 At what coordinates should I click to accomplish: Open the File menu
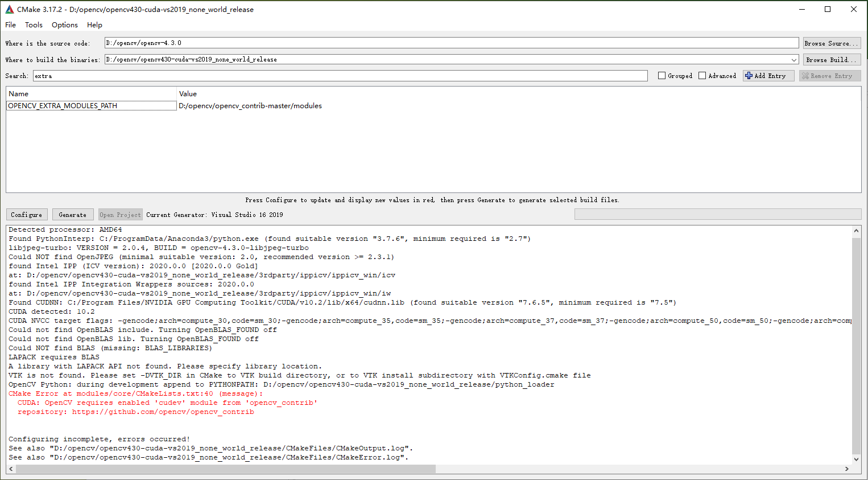10,24
